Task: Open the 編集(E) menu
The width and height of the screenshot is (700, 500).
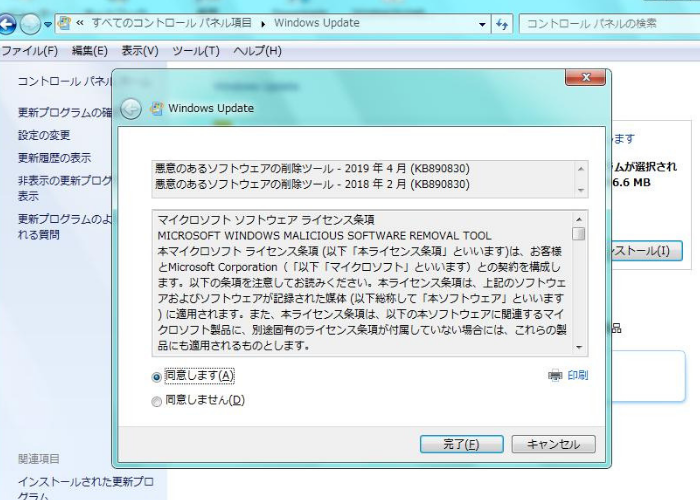Action: [x=90, y=51]
